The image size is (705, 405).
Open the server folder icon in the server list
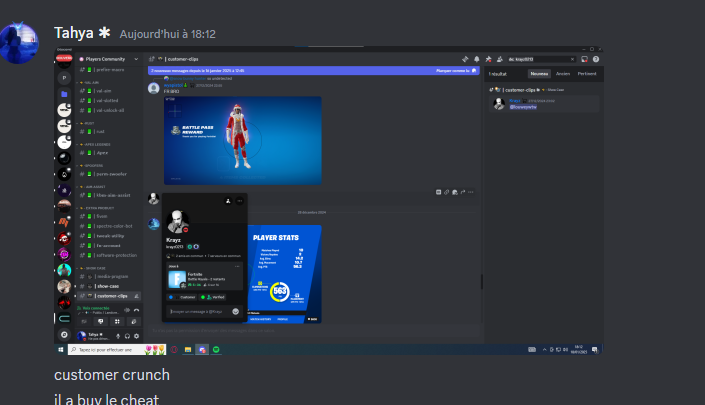64,94
